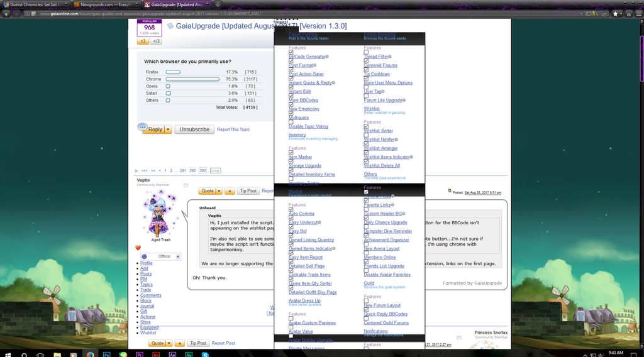The height and width of the screenshot is (357, 644).
Task: Open the Centered Forums feature link
Action: [380, 65]
